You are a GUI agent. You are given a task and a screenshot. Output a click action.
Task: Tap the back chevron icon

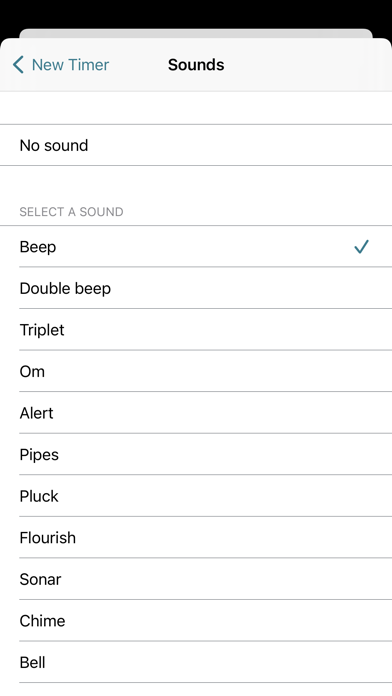(x=18, y=65)
